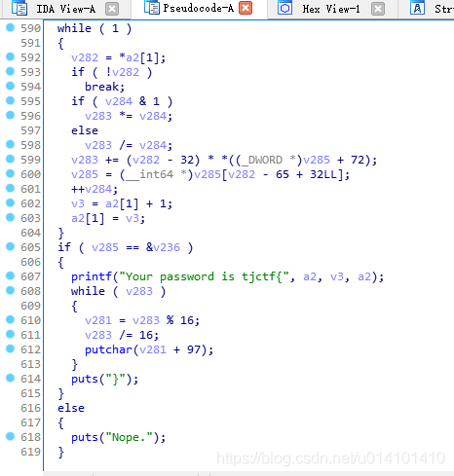Image resolution: width=454 pixels, height=476 pixels.
Task: Close the IDA View-A tab
Action: (112, 9)
